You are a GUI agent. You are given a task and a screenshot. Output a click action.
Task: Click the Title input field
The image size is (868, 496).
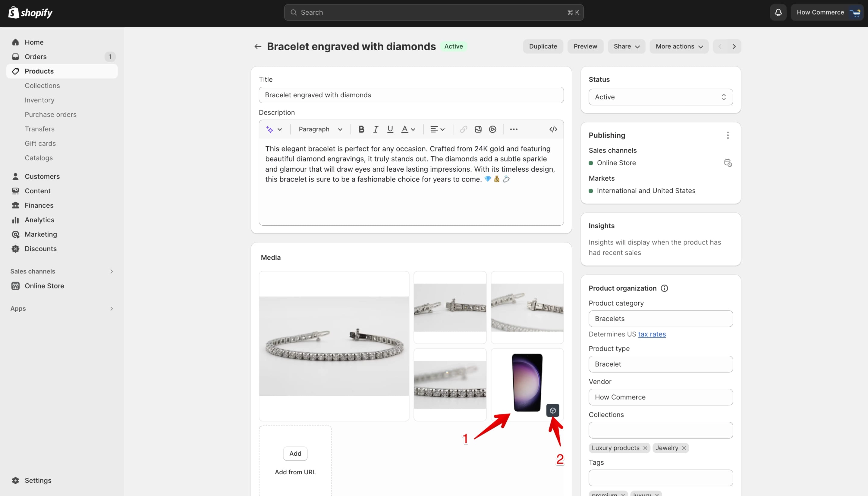coord(411,95)
